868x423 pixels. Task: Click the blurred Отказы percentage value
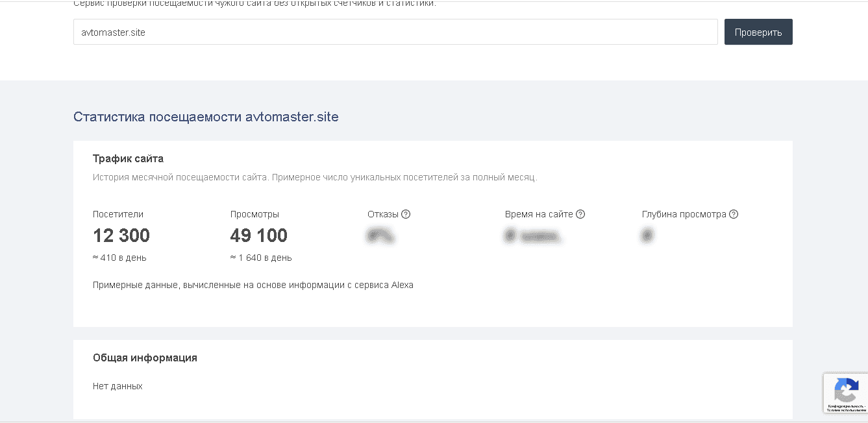[380, 236]
